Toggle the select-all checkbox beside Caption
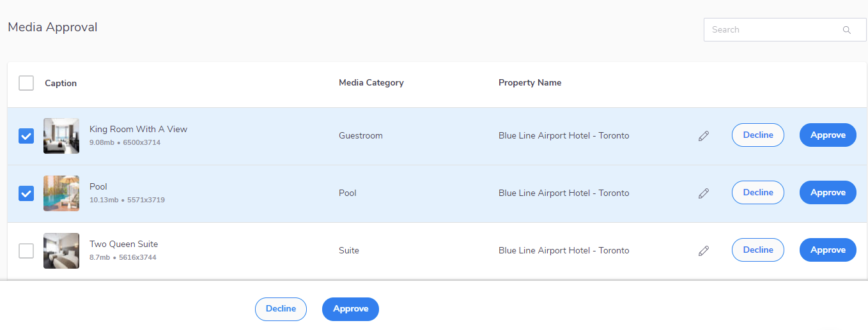 (x=26, y=83)
